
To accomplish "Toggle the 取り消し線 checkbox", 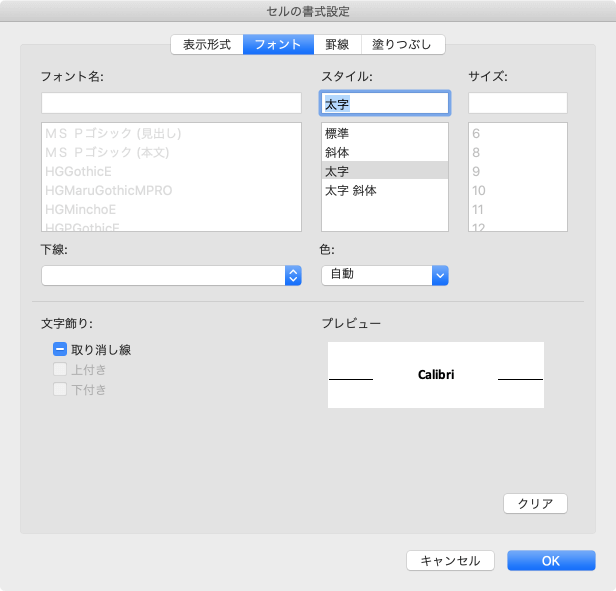I will click(60, 350).
